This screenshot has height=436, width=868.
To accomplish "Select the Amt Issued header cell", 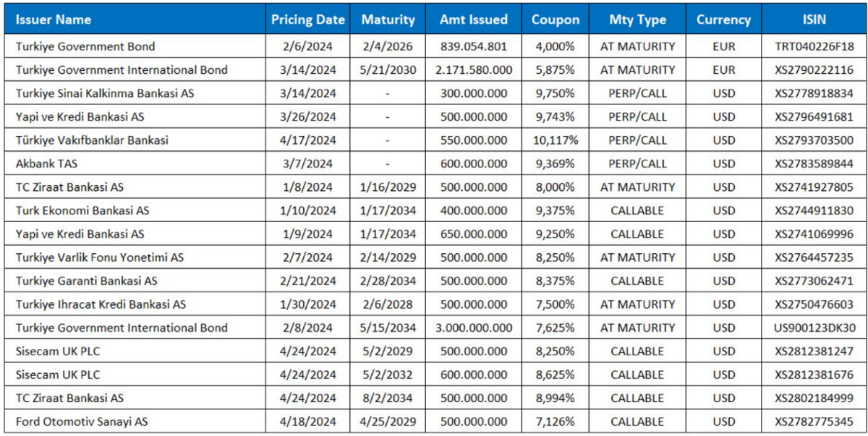I will tap(474, 20).
